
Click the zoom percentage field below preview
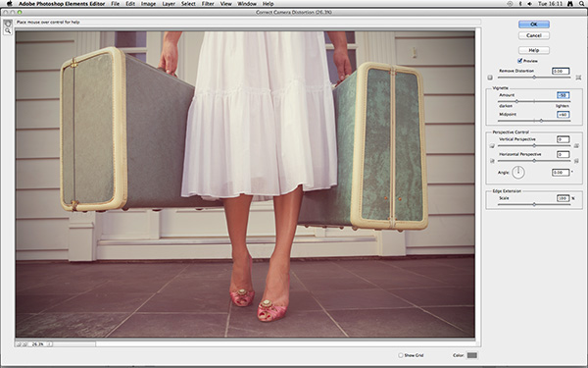pyautogui.click(x=37, y=344)
